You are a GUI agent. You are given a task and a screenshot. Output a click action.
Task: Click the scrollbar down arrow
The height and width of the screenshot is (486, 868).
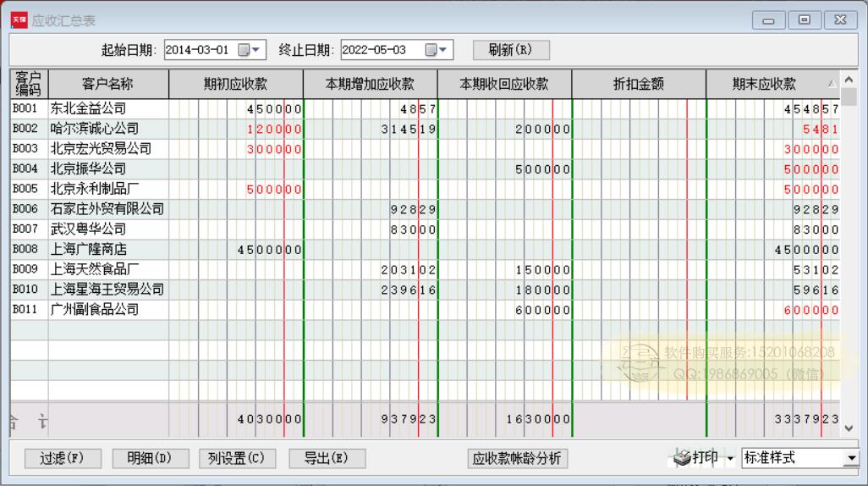pos(849,428)
